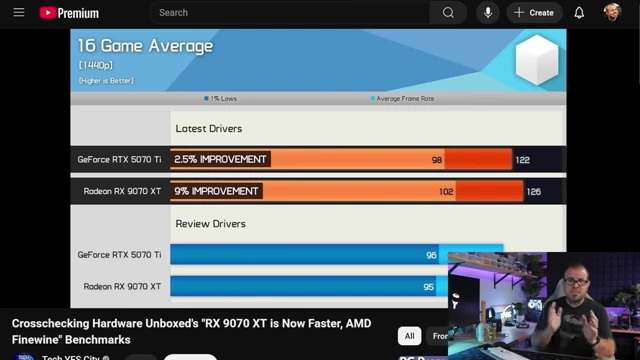
Task: Focus the Search input field
Action: (290, 13)
